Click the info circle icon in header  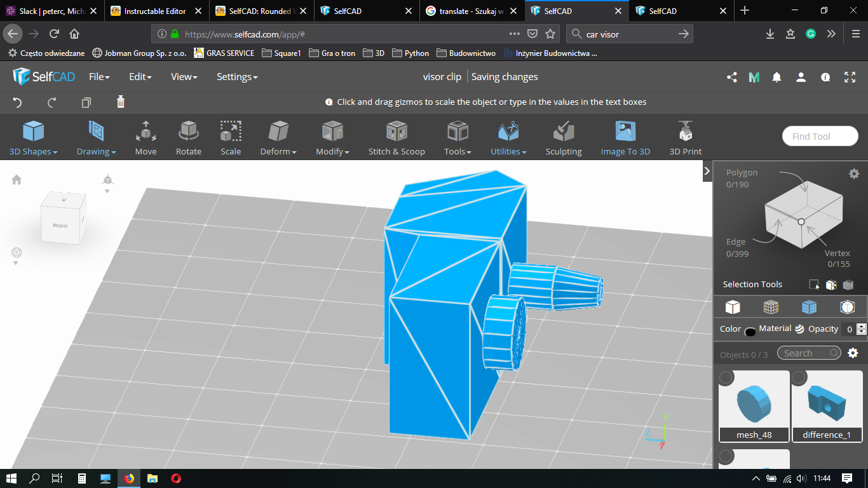point(825,77)
